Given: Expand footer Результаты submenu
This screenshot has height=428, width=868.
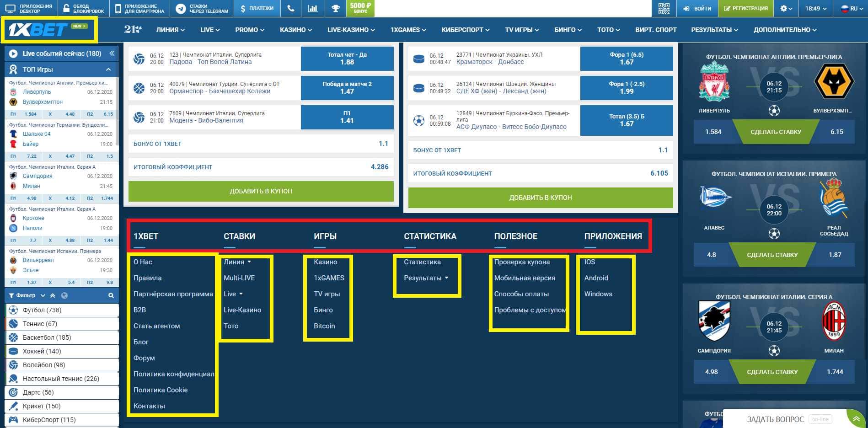Looking at the screenshot, I should [x=446, y=278].
